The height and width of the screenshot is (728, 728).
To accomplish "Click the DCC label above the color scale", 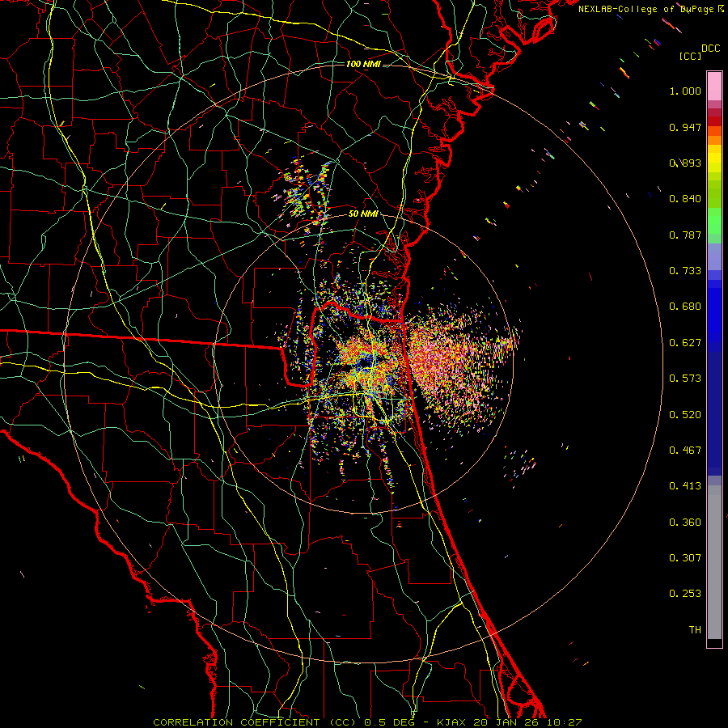I will coord(711,49).
